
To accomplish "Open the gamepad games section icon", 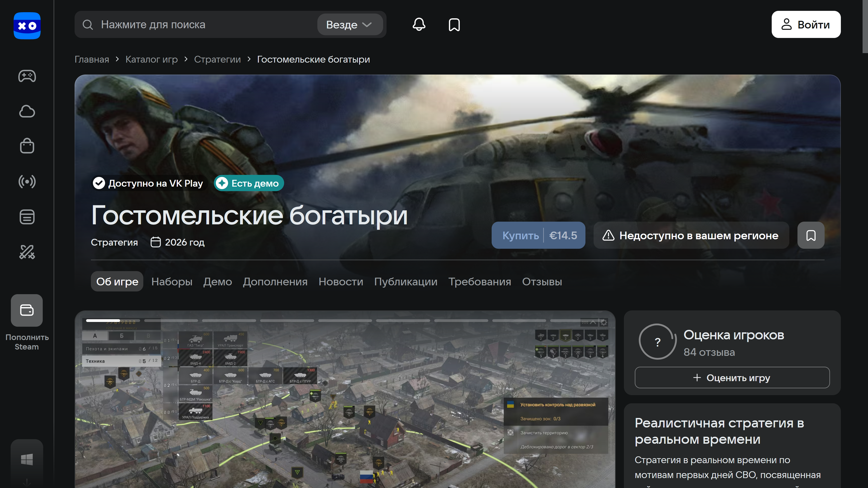I will (27, 76).
